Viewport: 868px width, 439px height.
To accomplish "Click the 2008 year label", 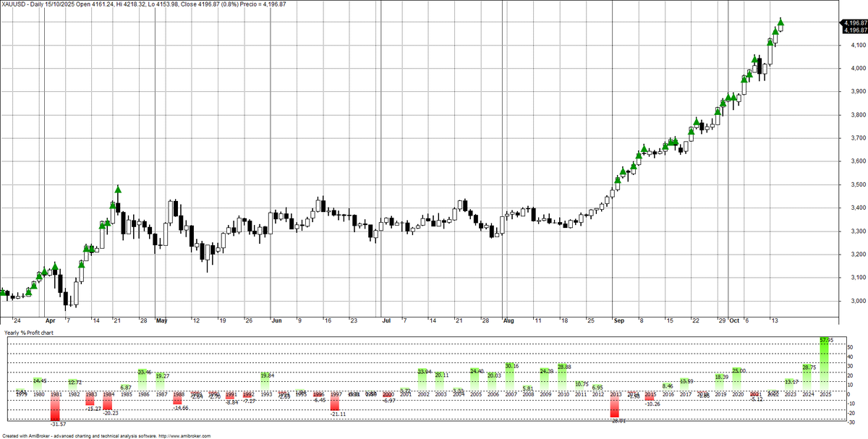I will click(x=528, y=394).
